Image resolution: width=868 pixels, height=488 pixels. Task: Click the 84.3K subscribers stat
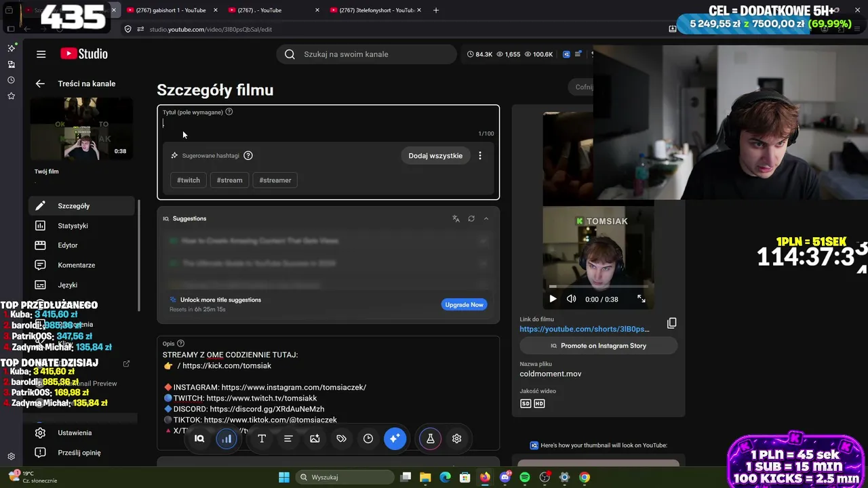pyautogui.click(x=480, y=54)
